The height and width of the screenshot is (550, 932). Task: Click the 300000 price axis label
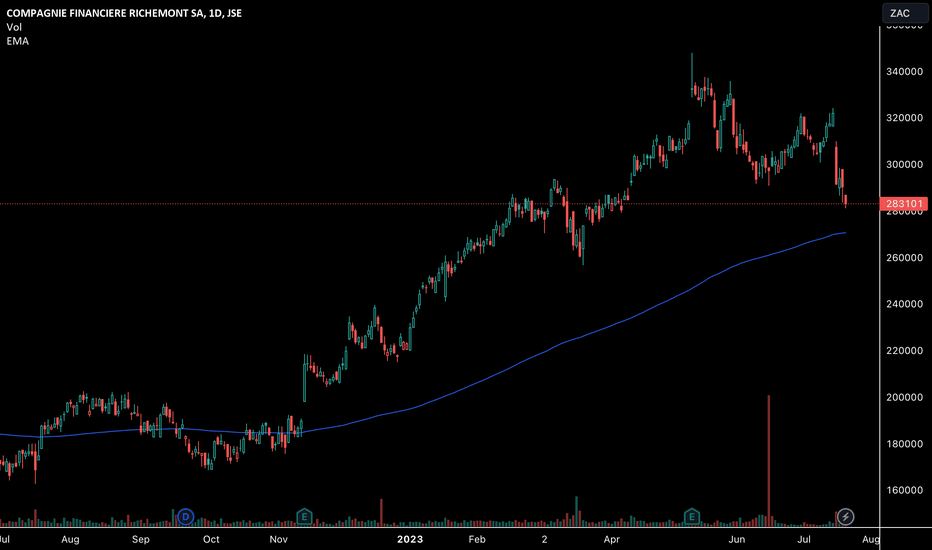point(904,165)
